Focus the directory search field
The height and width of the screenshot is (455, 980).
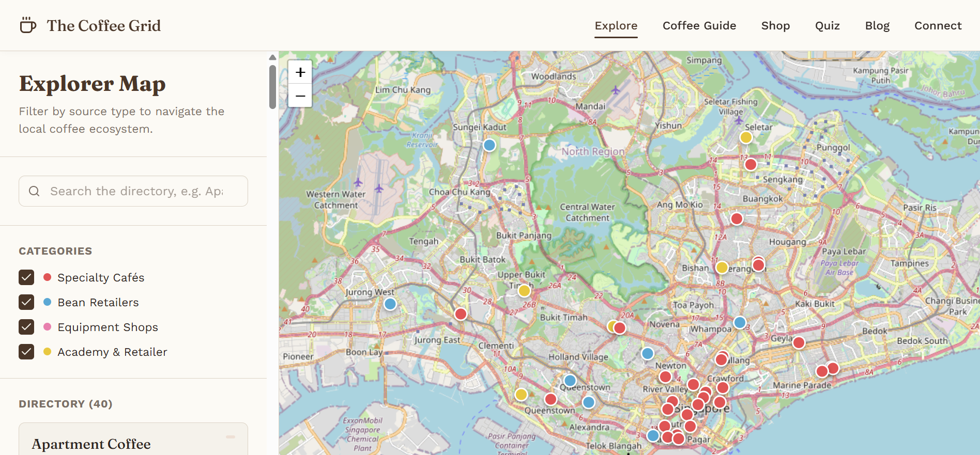coord(133,191)
